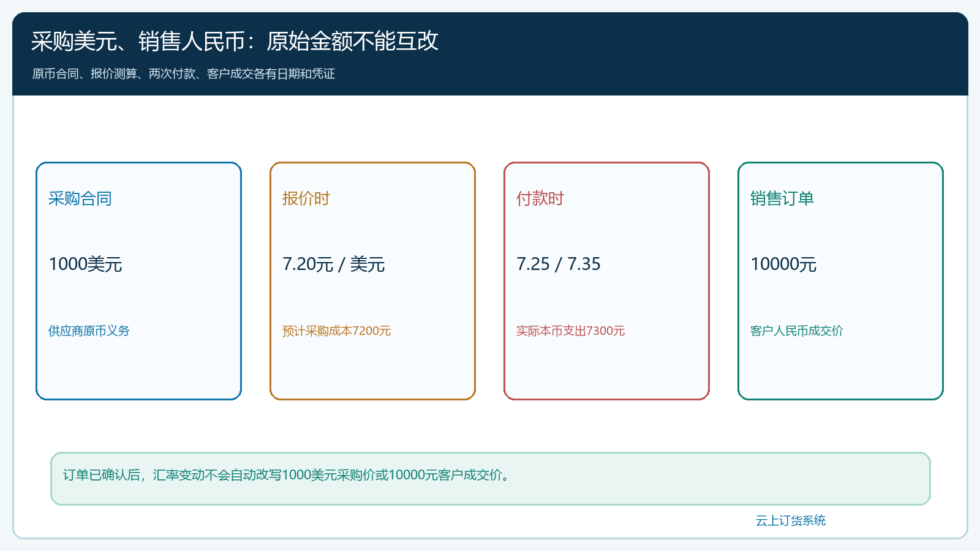Image resolution: width=980 pixels, height=551 pixels.
Task: Click the slide title 采购美元、销售人民币：原始金额不能互改
Action: [235, 41]
